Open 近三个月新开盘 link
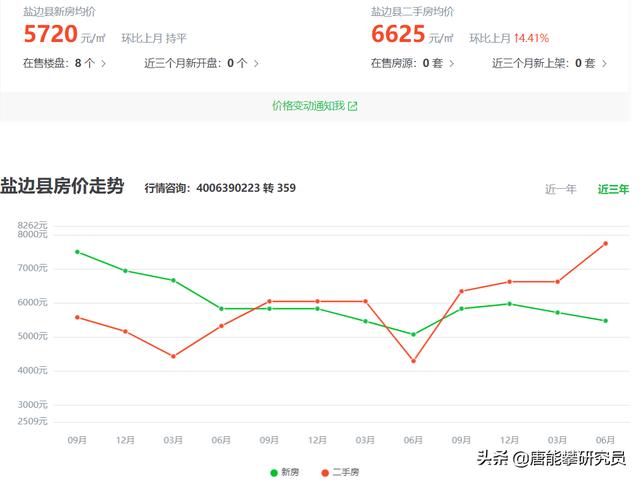The width and height of the screenshot is (640, 480). click(x=201, y=63)
